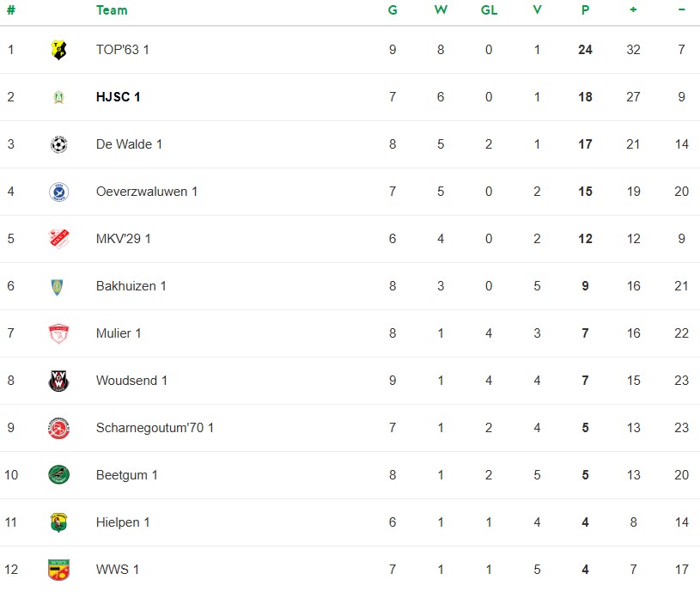Click the Mulier 1 club logo
Viewport: 700px width, 592px height.
tap(58, 333)
